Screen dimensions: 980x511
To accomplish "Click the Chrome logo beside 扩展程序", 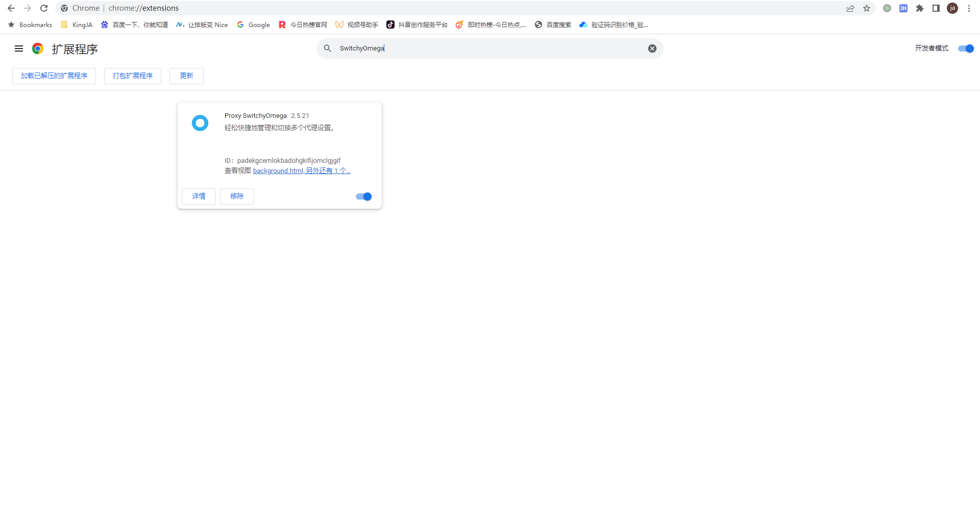I will [38, 48].
